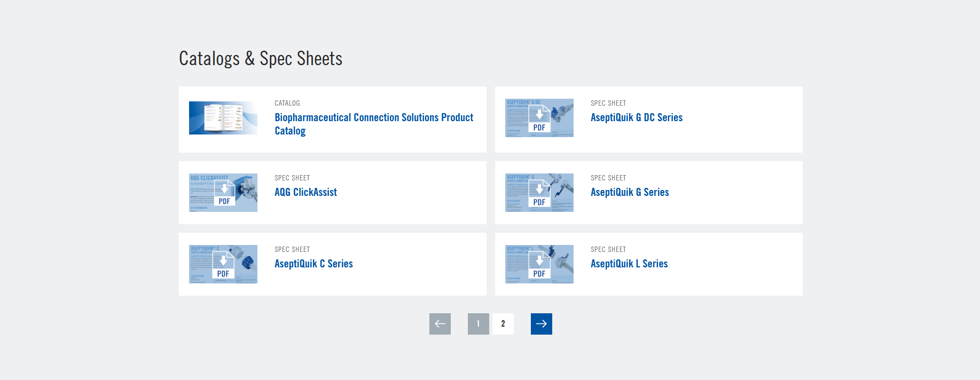The height and width of the screenshot is (380, 980).
Task: Click the AQG ClickAssist title link
Action: click(305, 192)
